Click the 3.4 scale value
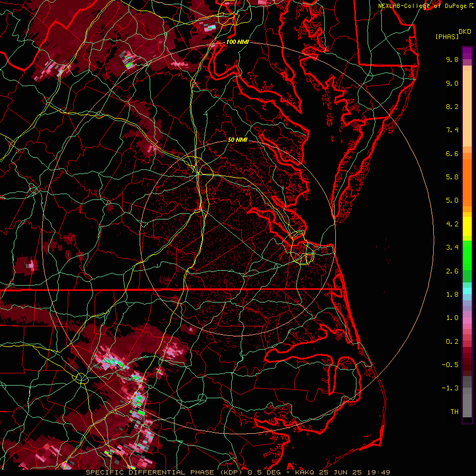This screenshot has width=476, height=476. click(452, 248)
